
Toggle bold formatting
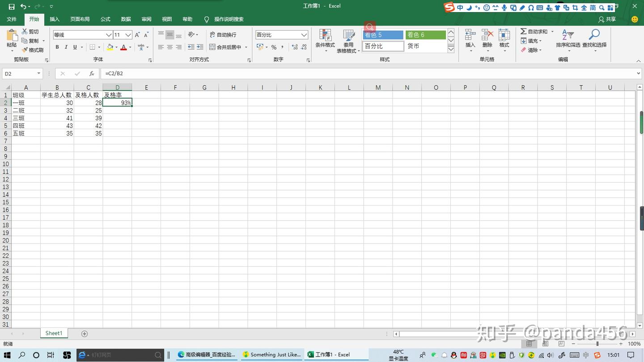tap(57, 47)
